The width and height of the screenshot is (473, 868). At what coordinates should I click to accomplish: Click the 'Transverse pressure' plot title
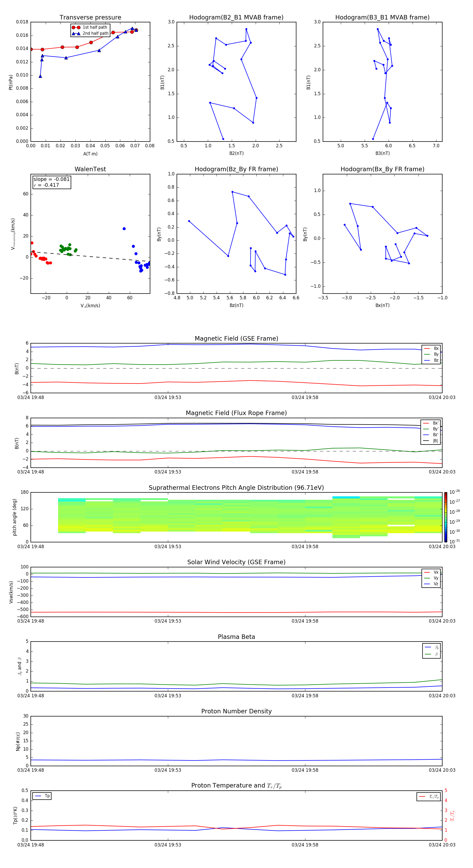click(x=90, y=18)
